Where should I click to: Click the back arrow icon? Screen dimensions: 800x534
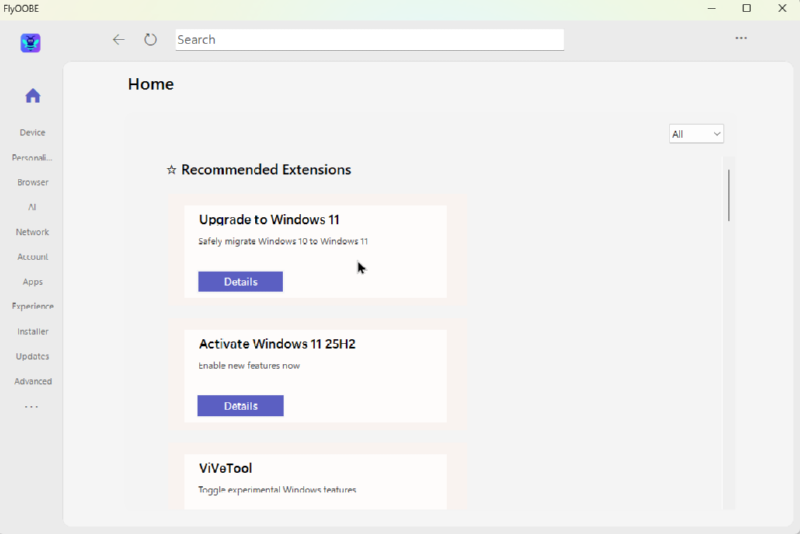coord(118,40)
